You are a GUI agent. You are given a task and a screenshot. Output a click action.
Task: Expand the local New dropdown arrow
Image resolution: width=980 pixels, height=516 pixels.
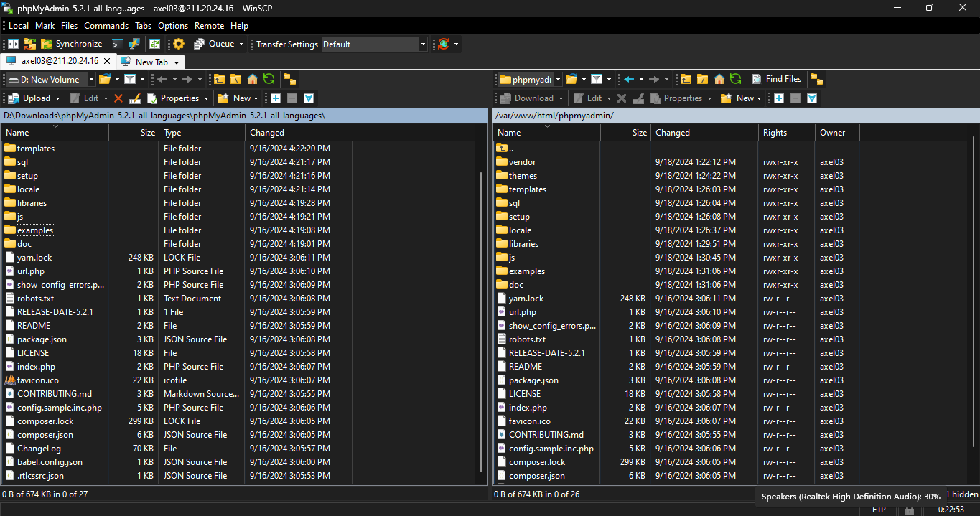pyautogui.click(x=257, y=98)
